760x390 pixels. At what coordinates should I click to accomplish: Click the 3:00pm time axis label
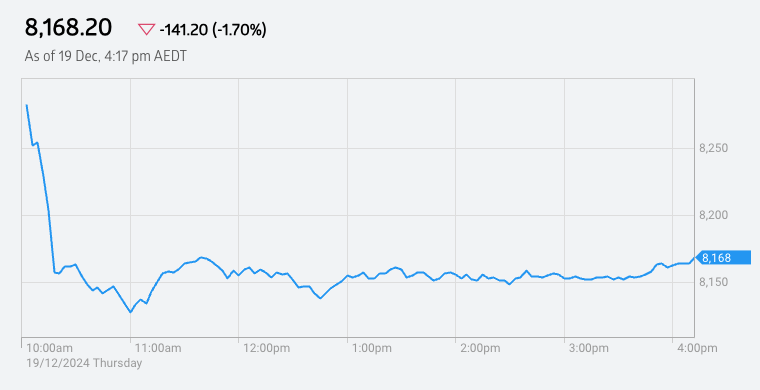[x=589, y=348]
